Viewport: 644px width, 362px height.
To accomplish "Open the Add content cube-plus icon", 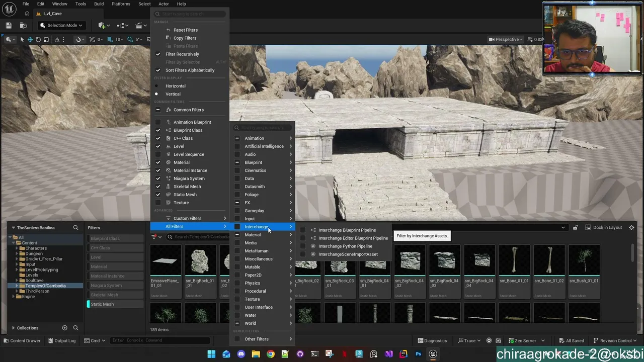I will point(103,25).
